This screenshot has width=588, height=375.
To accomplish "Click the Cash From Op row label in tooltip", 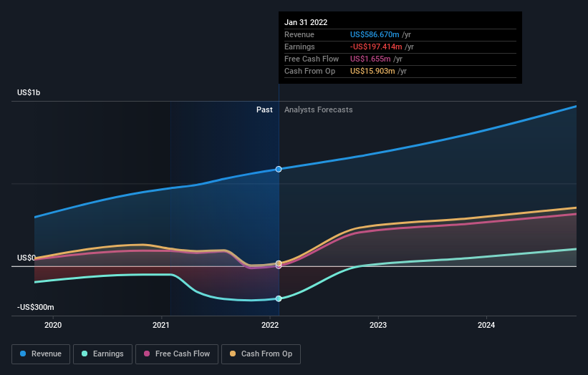I will point(309,71).
